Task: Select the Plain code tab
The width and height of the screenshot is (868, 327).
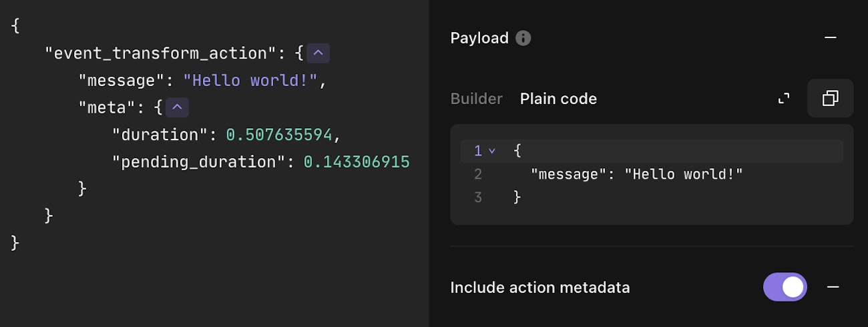Action: tap(558, 99)
